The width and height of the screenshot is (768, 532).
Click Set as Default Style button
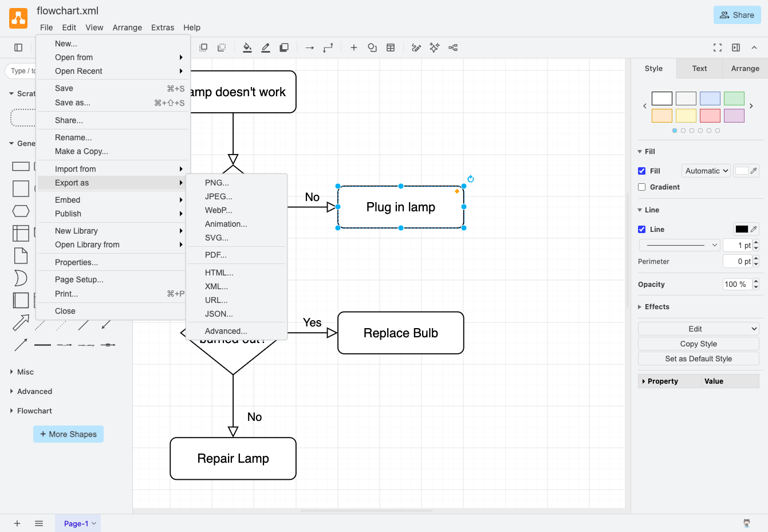pos(699,358)
